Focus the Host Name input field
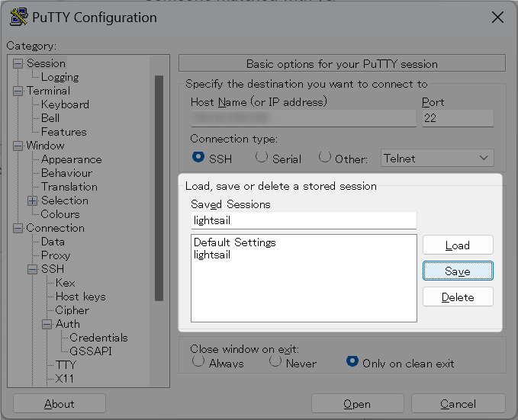Image resolution: width=518 pixels, height=420 pixels. pos(304,118)
